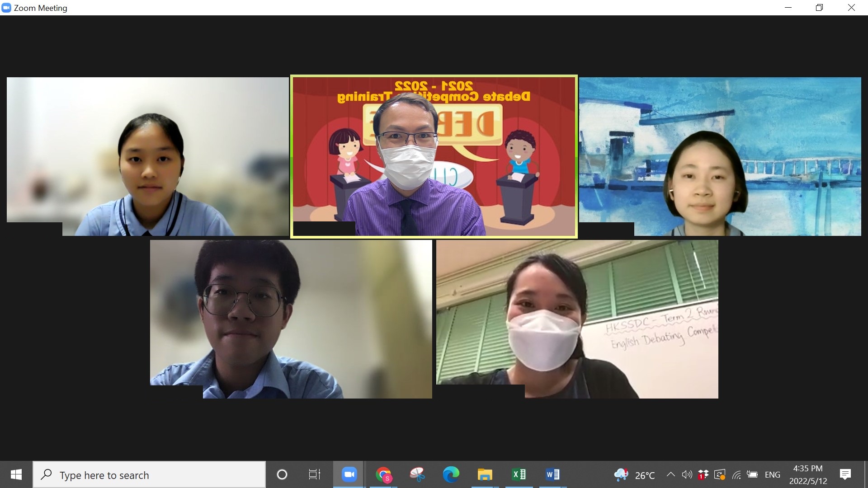
Task: Open the Windows Start menu
Action: pos(16,474)
